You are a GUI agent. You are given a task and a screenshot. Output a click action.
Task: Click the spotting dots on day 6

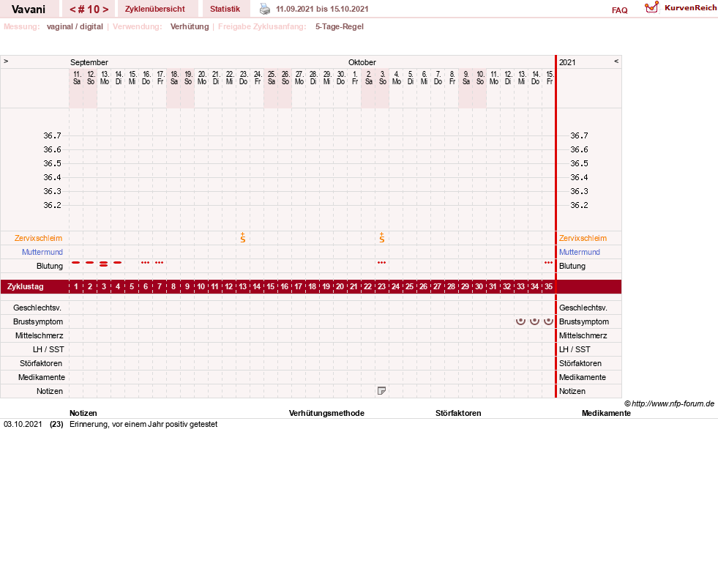click(x=145, y=263)
